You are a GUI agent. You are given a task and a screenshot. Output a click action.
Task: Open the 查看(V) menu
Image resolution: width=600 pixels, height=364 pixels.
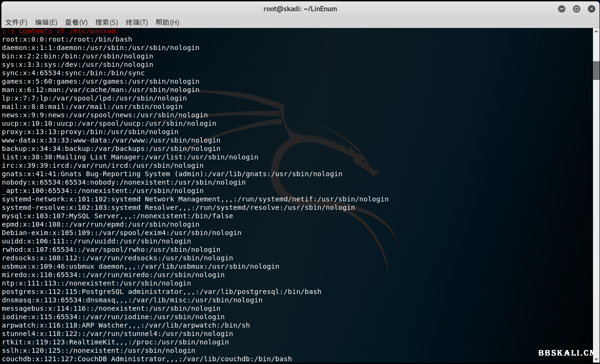(76, 22)
